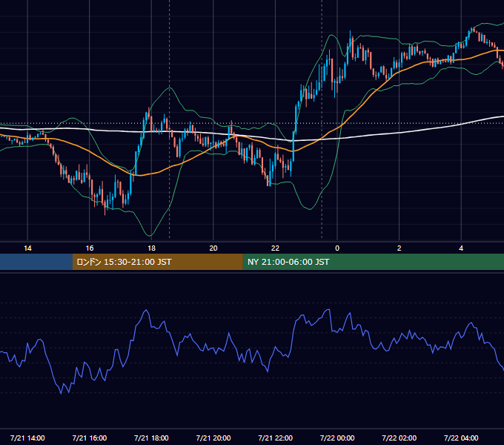Click the 7/21 18:00 timestamp label
This screenshot has height=445, width=504.
151,438
